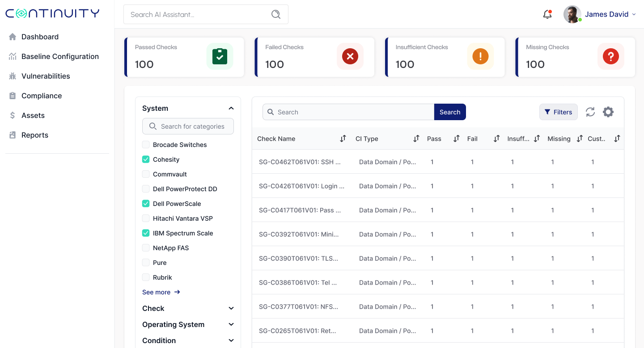Screen dimensions: 644x348
Task: Click the dark blue Search button
Action: point(449,112)
